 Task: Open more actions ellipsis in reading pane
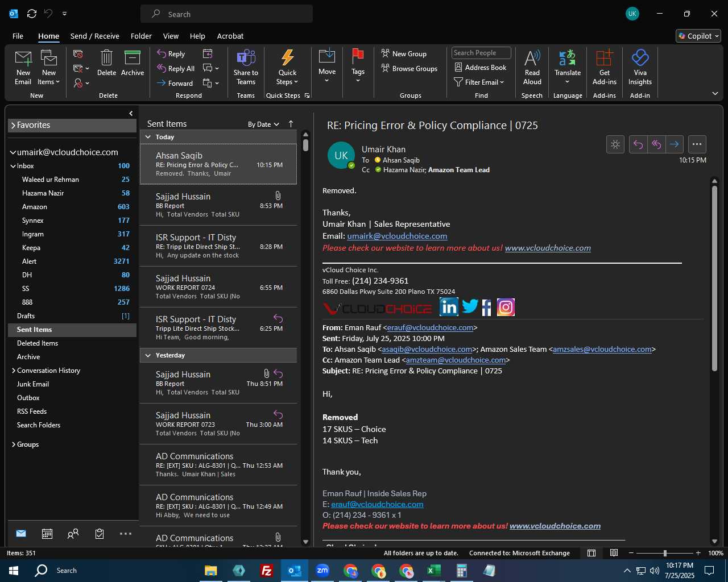[x=697, y=144]
